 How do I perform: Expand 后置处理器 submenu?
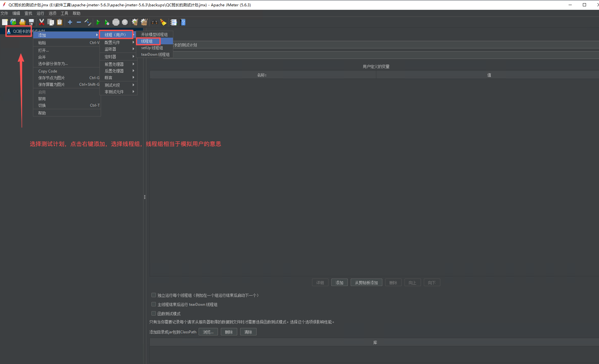pos(118,71)
